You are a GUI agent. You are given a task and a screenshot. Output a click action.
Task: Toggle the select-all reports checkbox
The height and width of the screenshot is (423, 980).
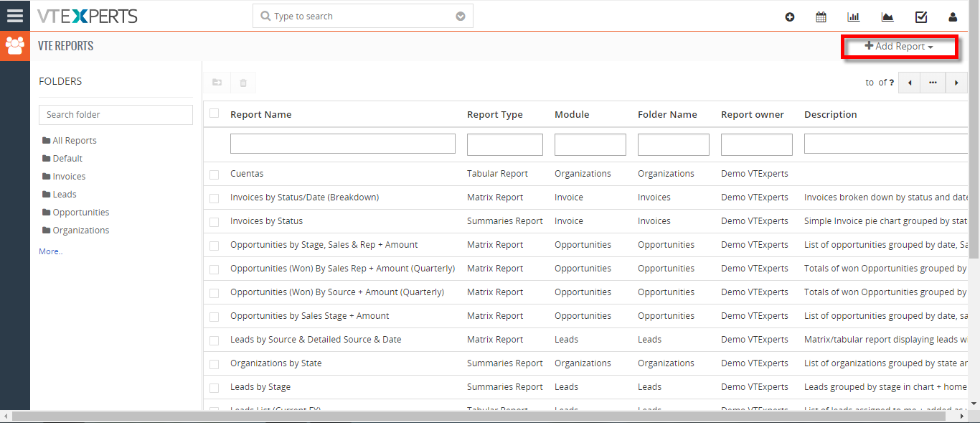[x=214, y=113]
